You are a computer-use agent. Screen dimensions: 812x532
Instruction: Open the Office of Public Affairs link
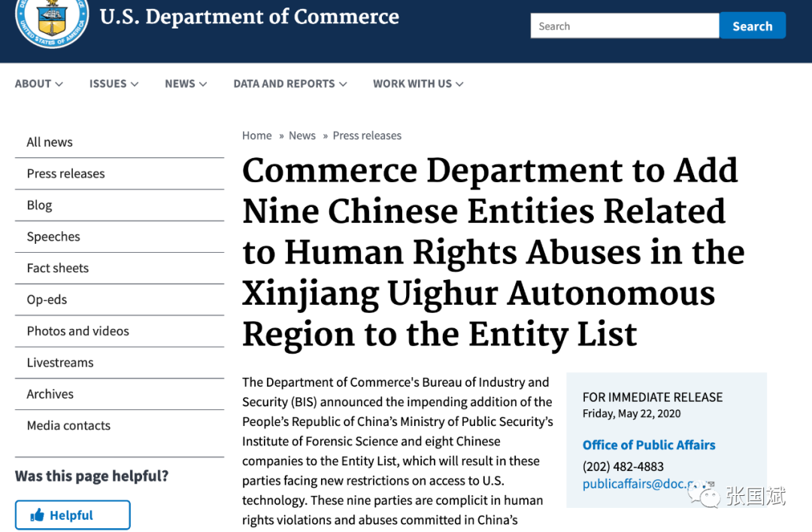coord(649,445)
